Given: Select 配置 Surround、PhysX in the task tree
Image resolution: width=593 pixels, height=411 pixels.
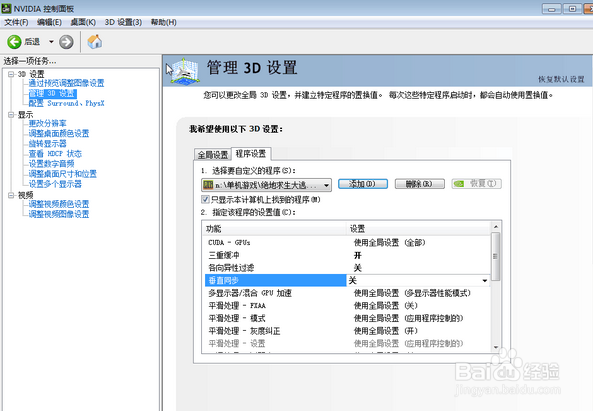Looking at the screenshot, I should click(x=66, y=103).
